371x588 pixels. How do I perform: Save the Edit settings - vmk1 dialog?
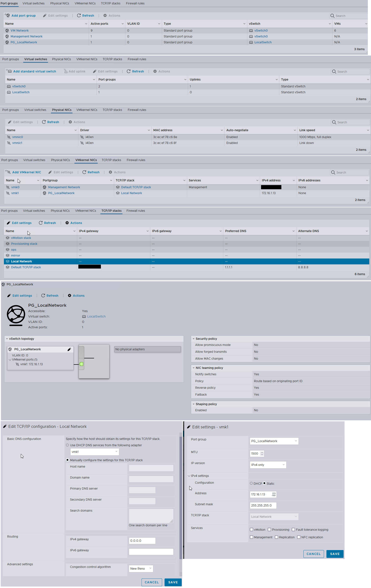pos(335,554)
